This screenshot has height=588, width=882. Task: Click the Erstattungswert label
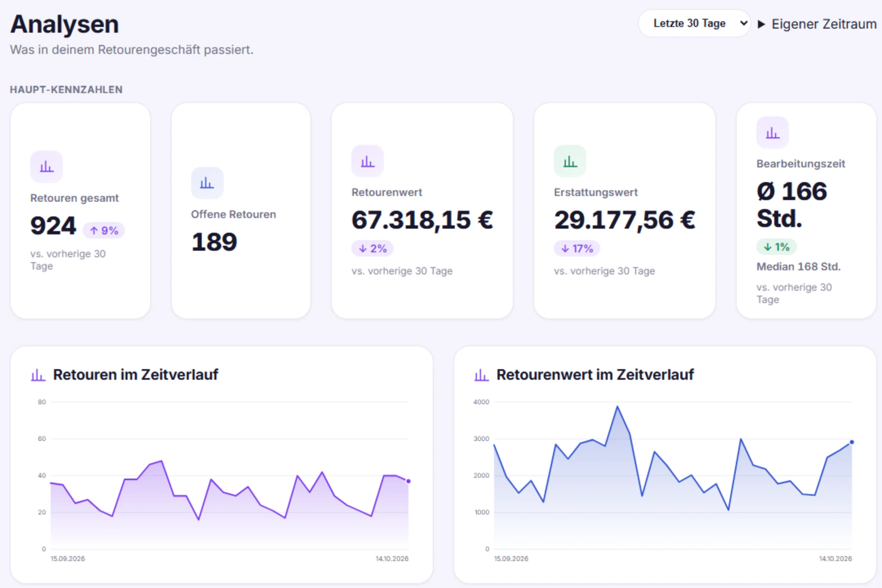[596, 192]
